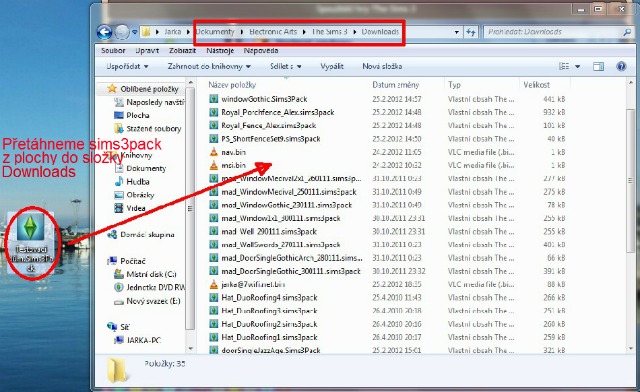Viewport: 640px width, 392px height.
Task: Open the address bar history dropdown
Action: [457, 32]
